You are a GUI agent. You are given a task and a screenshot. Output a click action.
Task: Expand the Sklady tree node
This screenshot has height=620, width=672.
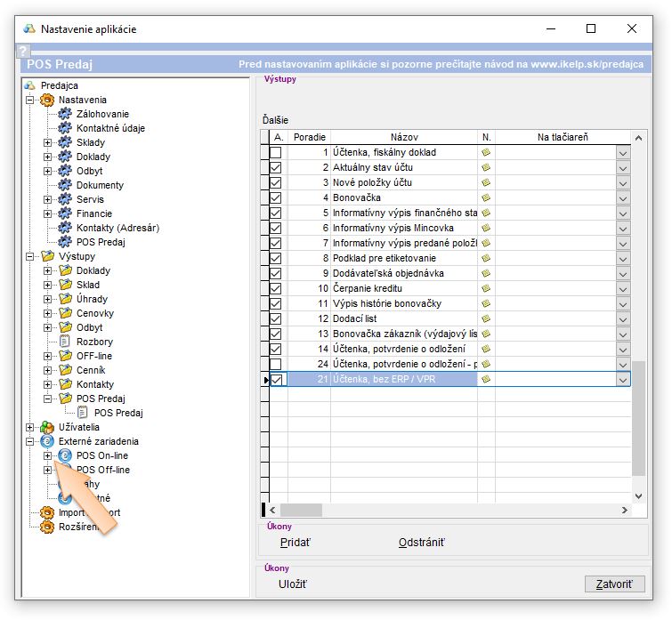tap(48, 142)
